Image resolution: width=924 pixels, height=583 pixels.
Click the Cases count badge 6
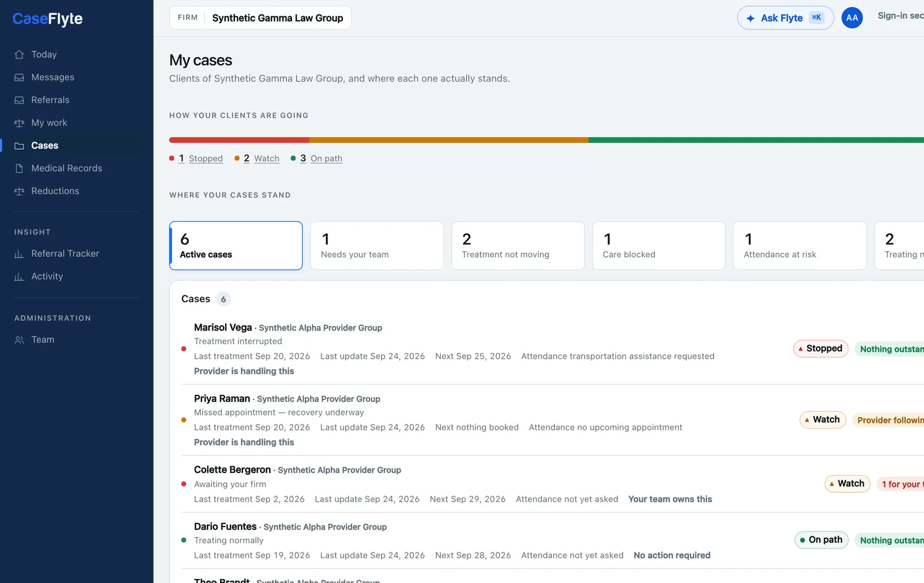(223, 299)
